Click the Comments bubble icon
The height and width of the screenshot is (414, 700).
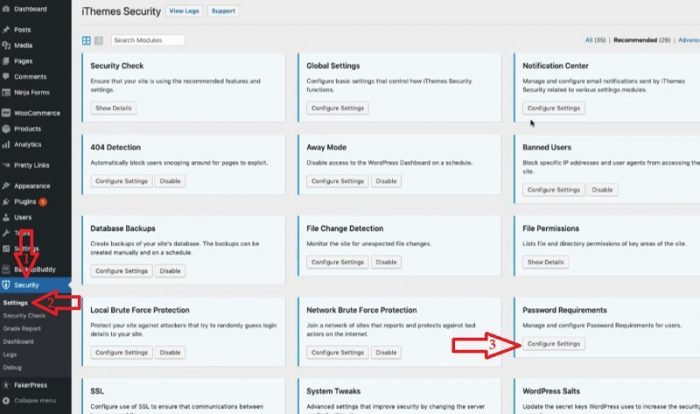tap(6, 76)
